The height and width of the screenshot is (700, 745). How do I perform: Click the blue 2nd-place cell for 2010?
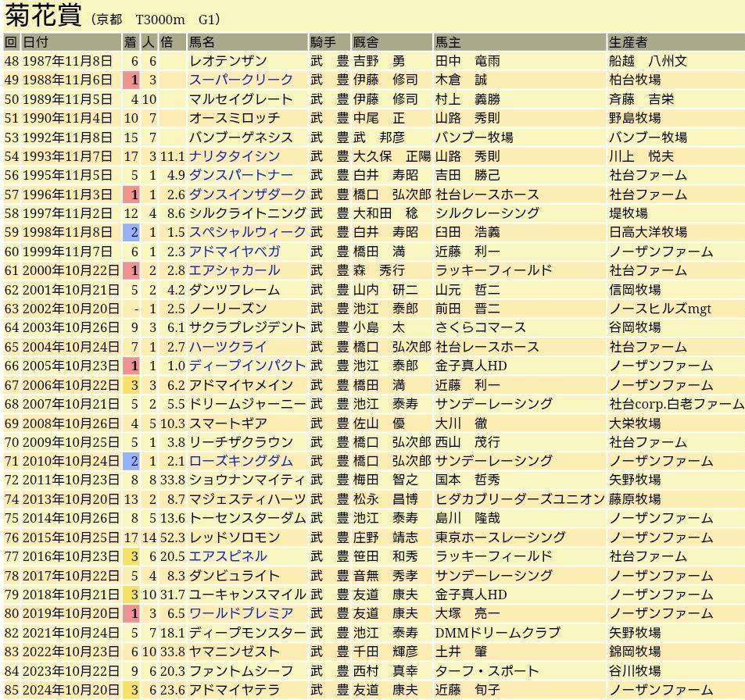(134, 461)
